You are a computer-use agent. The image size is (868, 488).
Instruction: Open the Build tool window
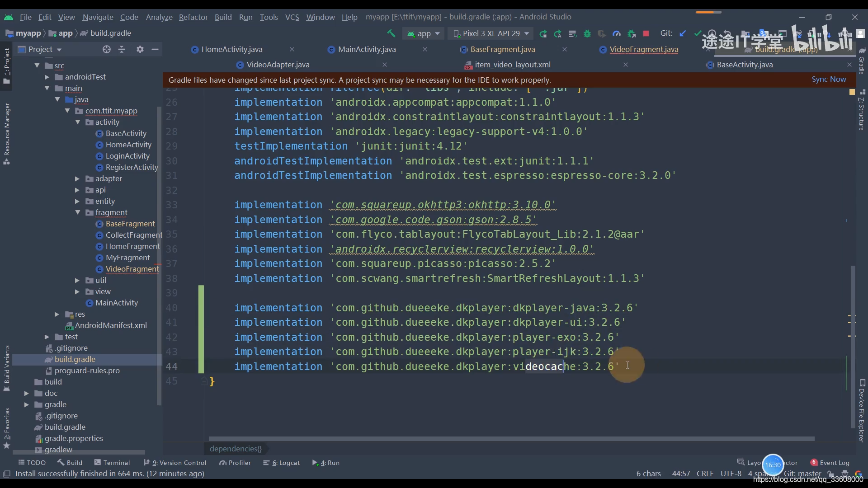click(x=70, y=463)
